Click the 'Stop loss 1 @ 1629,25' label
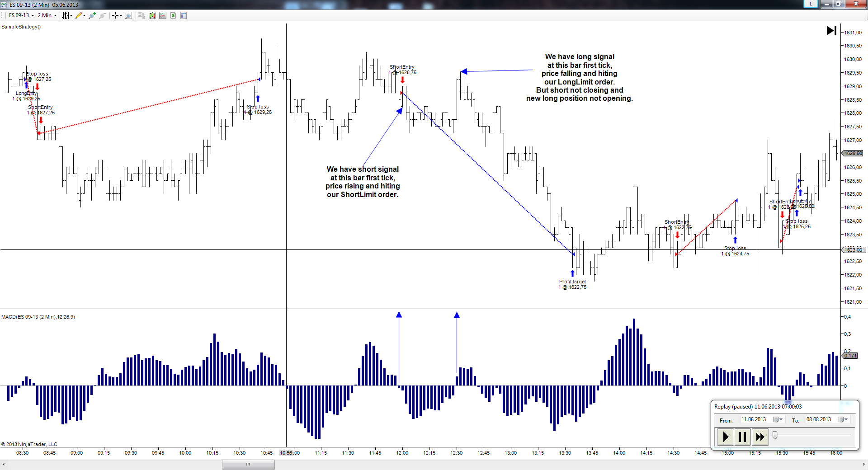Viewport: 868px width, 470px height. 258,109
